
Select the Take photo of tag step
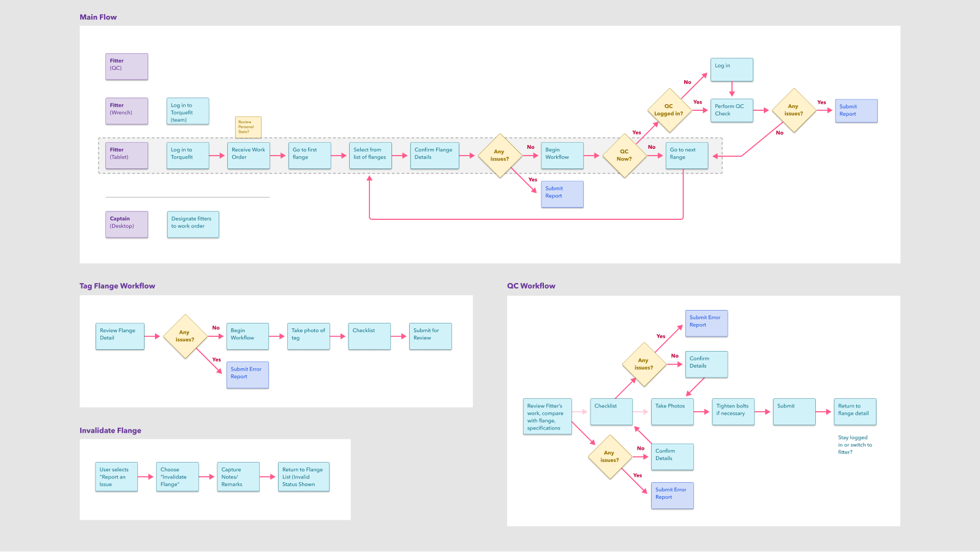coord(308,336)
